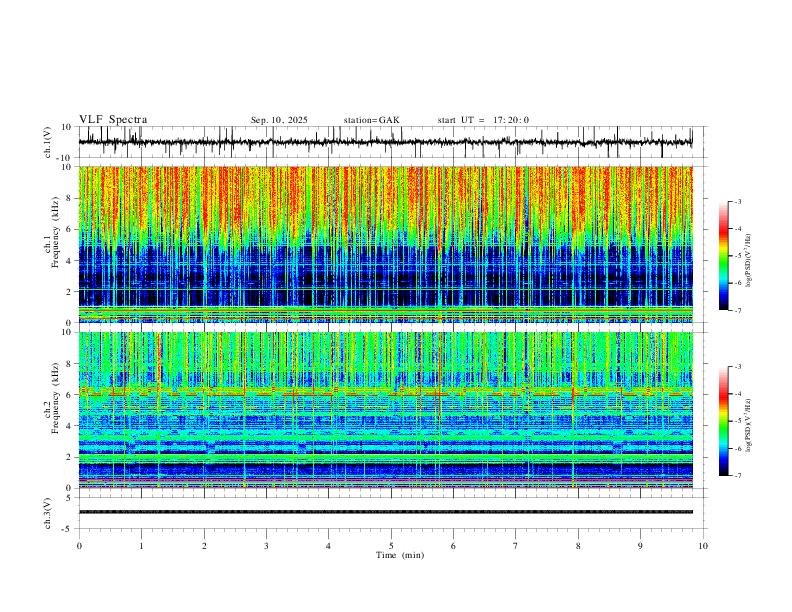Click the "Time (min)" x-axis label
The image size is (792, 612).
point(400,555)
